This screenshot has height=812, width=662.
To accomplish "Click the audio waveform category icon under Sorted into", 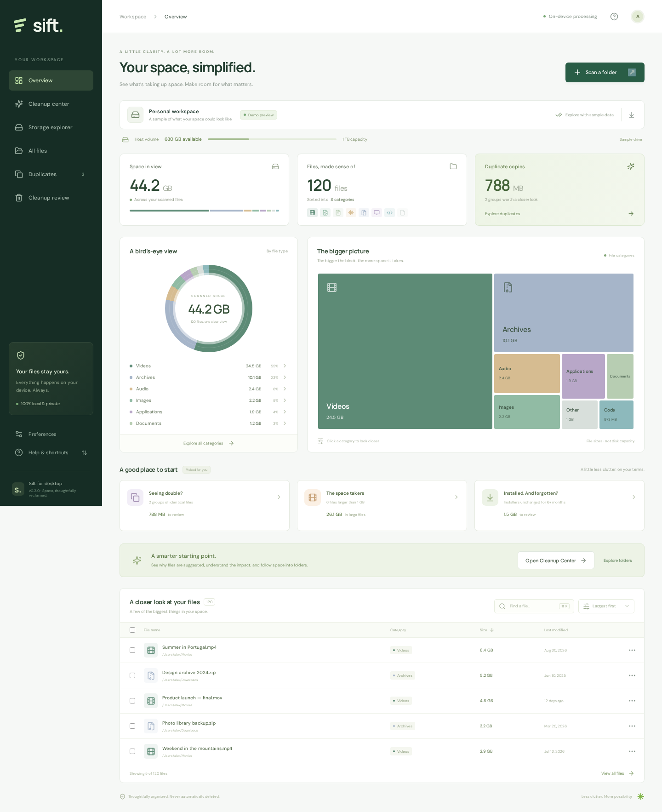I will (x=351, y=212).
